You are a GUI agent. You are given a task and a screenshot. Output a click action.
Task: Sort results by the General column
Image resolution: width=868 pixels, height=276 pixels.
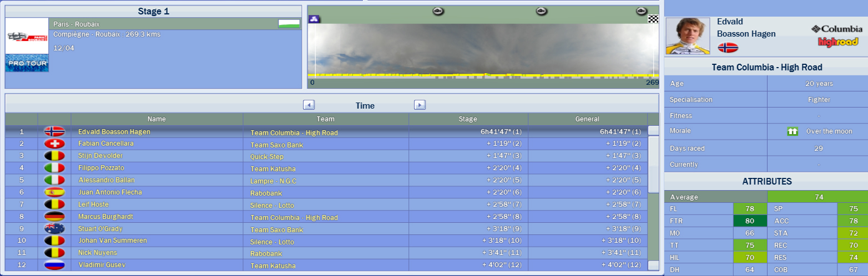[x=587, y=119]
